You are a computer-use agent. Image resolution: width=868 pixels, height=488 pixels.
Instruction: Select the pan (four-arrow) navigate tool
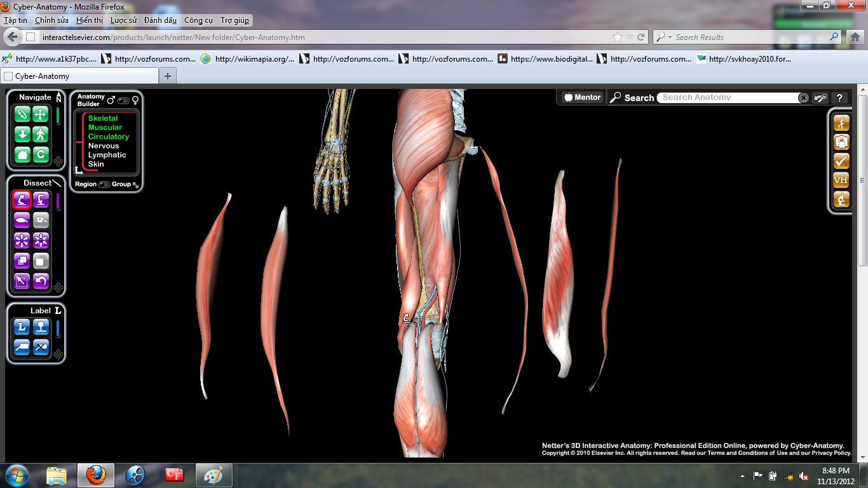click(41, 115)
